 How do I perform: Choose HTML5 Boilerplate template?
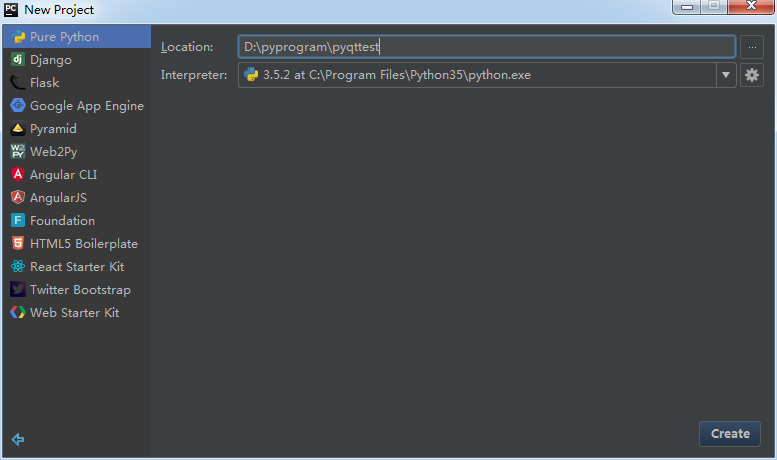77,243
